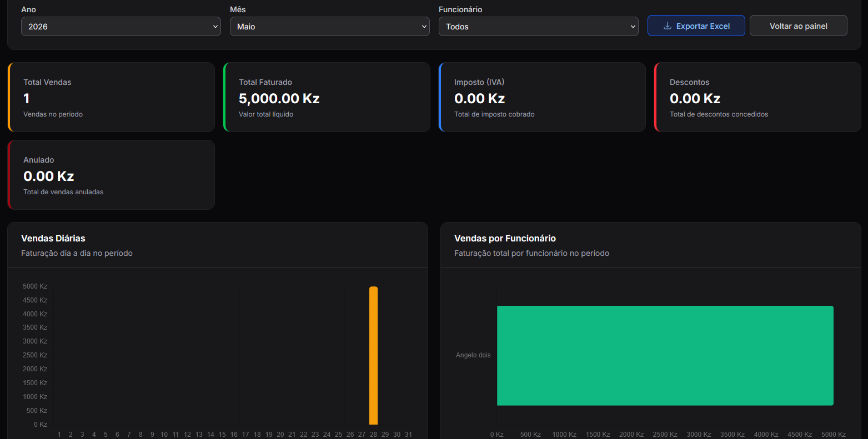This screenshot has height=439, width=868.
Task: Select the Total Vendas summary card
Action: (111, 97)
